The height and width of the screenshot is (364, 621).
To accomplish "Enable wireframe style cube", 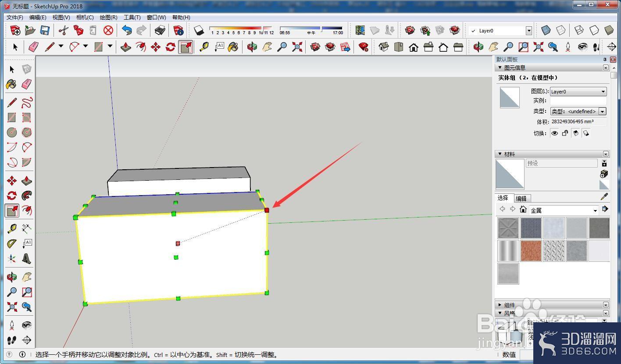I will [x=579, y=30].
